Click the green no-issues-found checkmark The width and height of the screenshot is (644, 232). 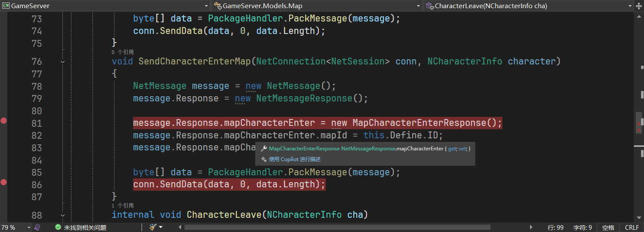click(x=58, y=227)
